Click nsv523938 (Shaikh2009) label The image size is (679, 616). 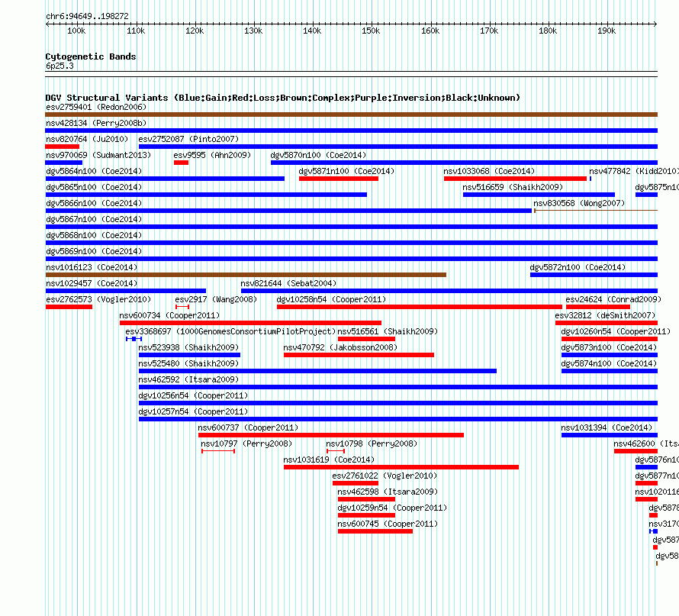(x=188, y=347)
